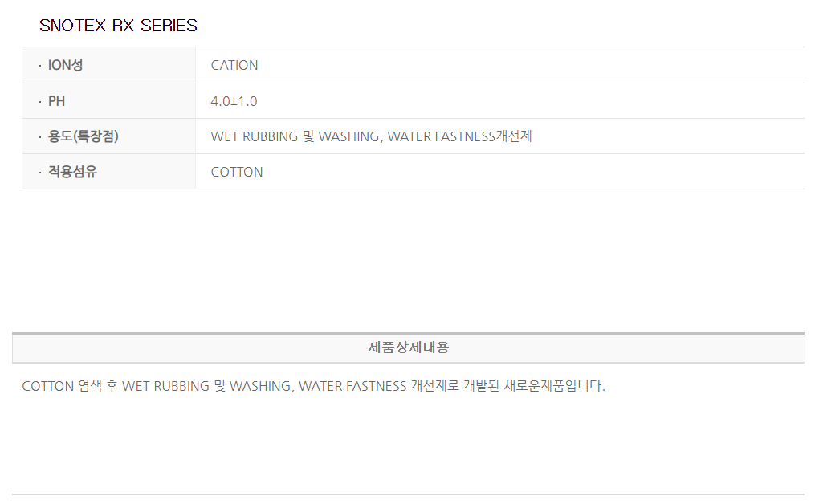Viewport: 819px width, 504px height.
Task: Click the bullet dot before ION성
Action: 40,66
